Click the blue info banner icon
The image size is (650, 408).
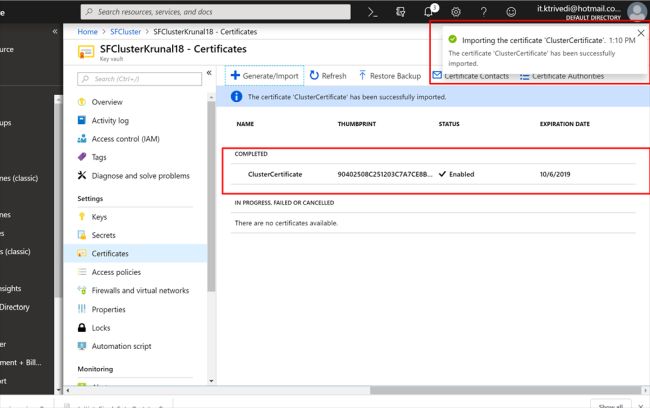point(236,97)
